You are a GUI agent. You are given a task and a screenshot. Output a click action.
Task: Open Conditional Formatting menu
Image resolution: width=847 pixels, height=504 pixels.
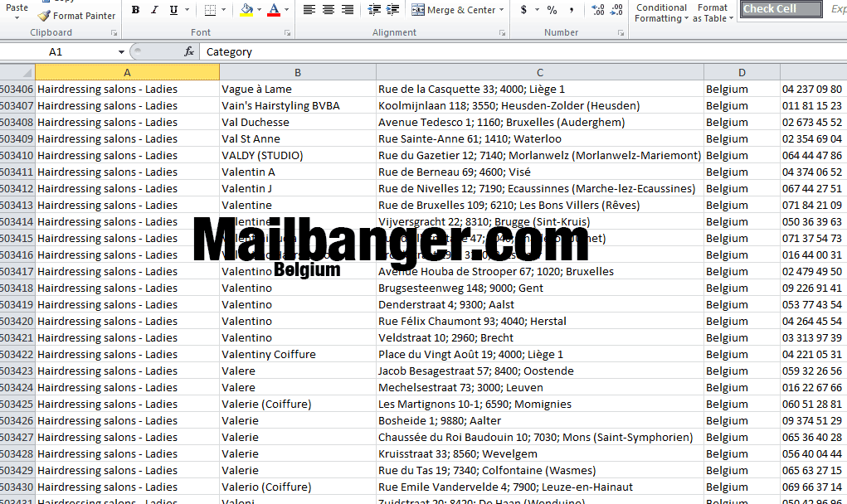pyautogui.click(x=661, y=12)
